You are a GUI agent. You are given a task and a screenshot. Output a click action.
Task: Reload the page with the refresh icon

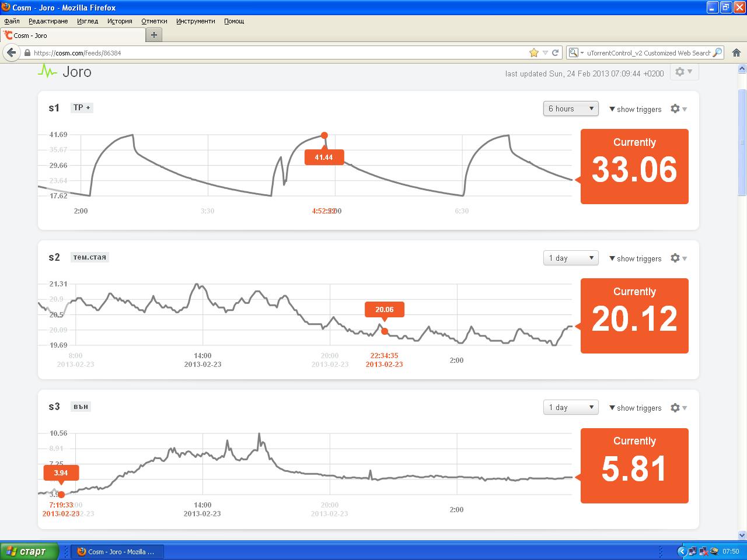pyautogui.click(x=556, y=52)
